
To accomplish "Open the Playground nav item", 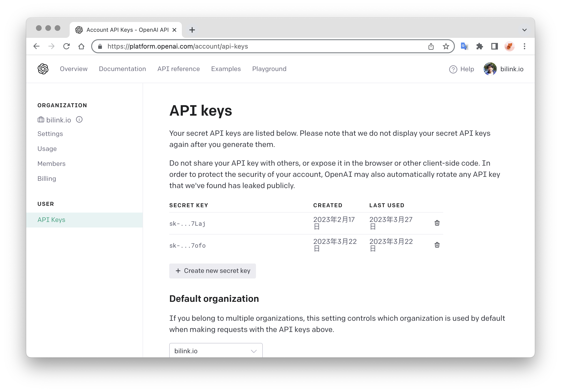I will 269,69.
